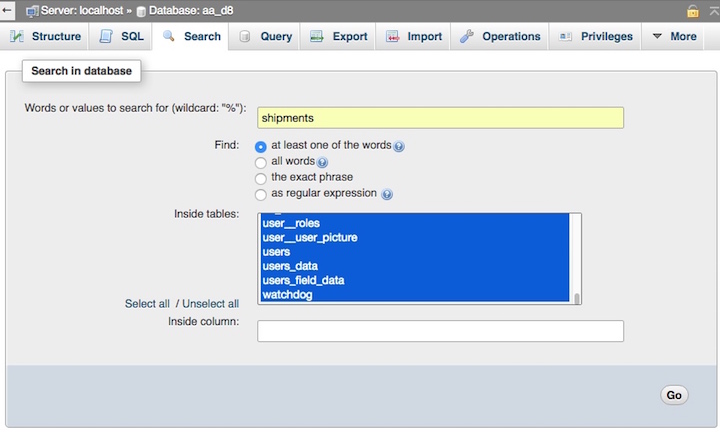Click the orange padlock icon in header
This screenshot has height=432, width=720.
tap(692, 11)
